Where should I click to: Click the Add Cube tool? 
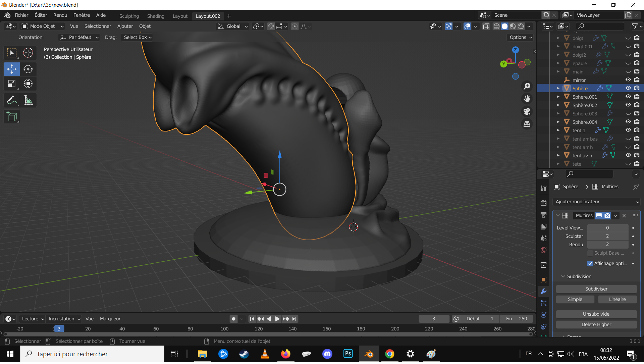pyautogui.click(x=12, y=117)
